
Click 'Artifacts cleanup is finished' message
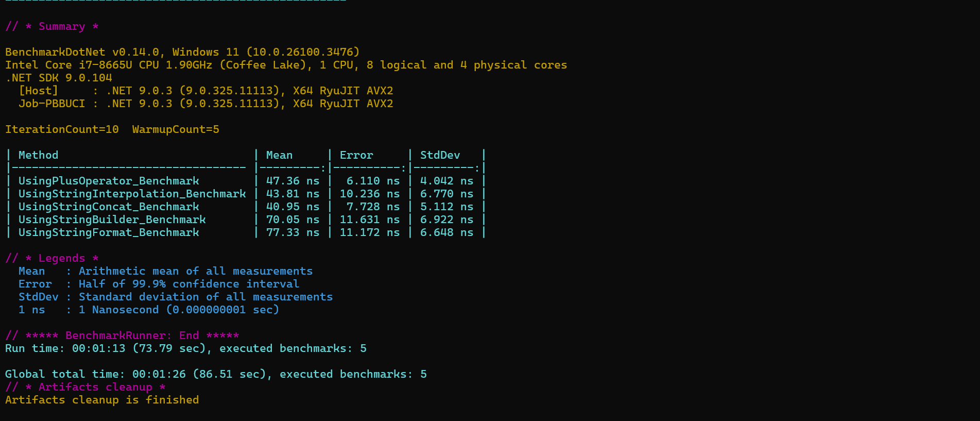click(x=102, y=400)
